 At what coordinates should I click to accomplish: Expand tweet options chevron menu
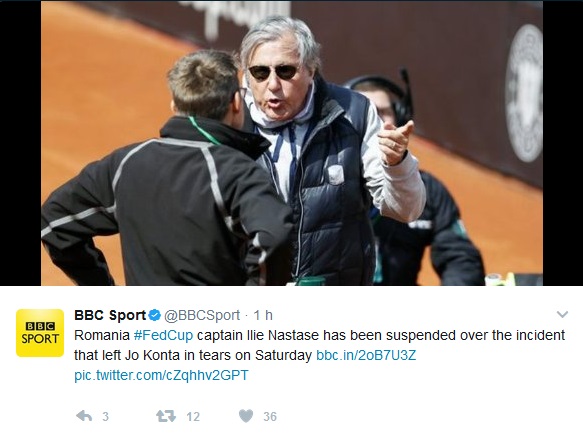(562, 314)
